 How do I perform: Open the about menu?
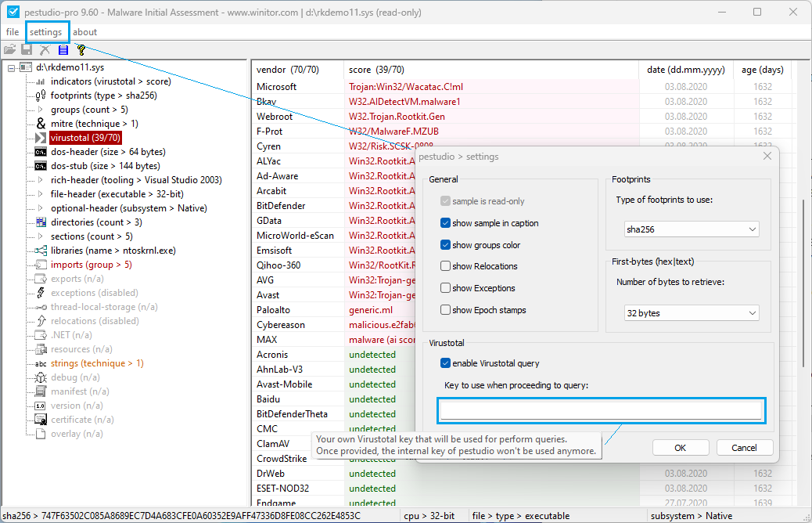[84, 32]
